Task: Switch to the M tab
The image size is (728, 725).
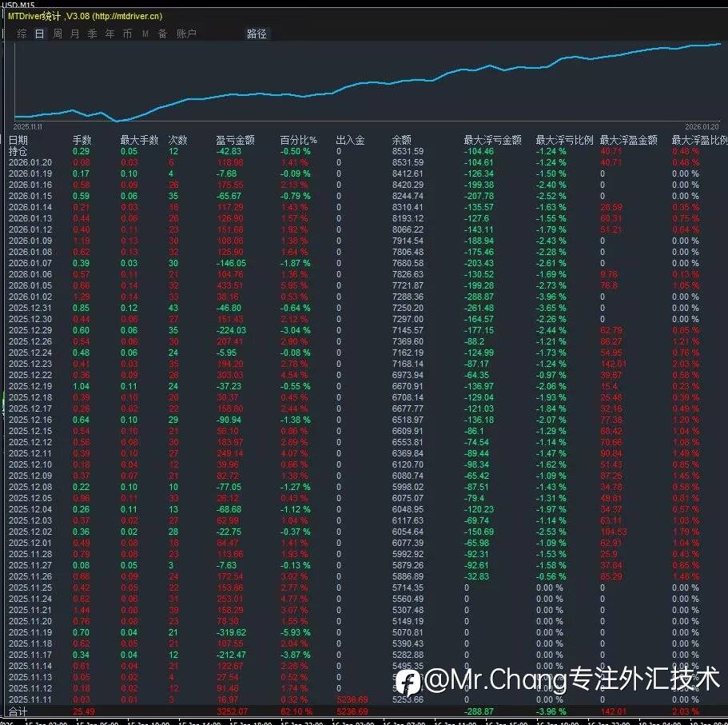Action: tap(145, 34)
